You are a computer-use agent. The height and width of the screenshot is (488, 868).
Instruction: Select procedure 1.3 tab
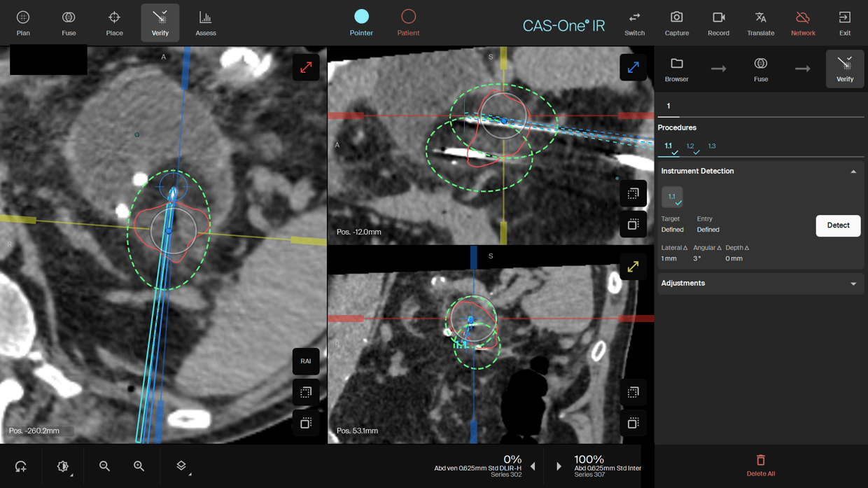point(712,146)
